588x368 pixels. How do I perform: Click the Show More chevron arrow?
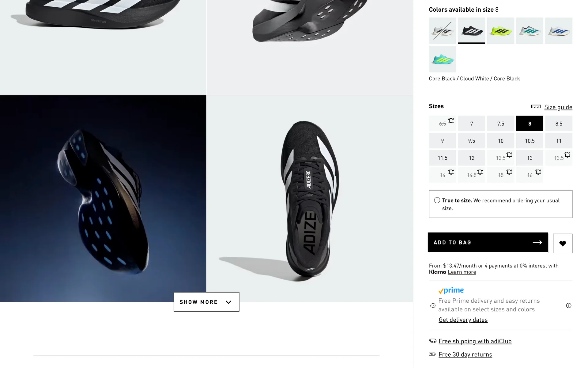pyautogui.click(x=228, y=302)
